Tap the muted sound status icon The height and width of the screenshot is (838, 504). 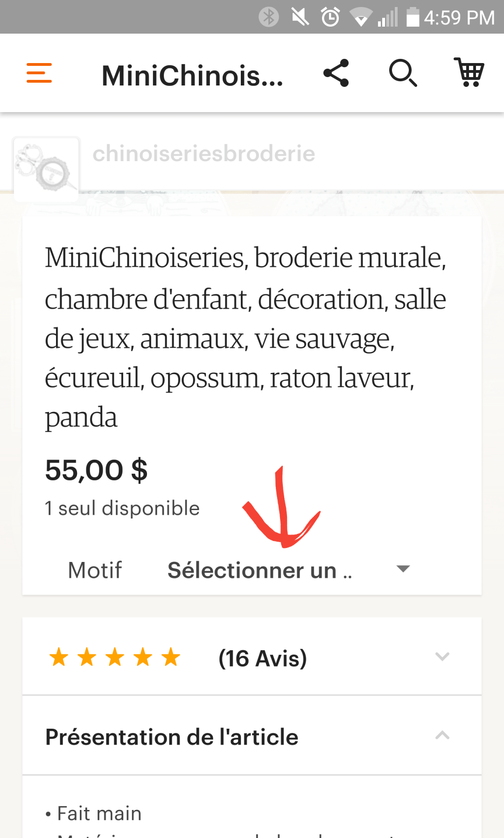coord(300,17)
